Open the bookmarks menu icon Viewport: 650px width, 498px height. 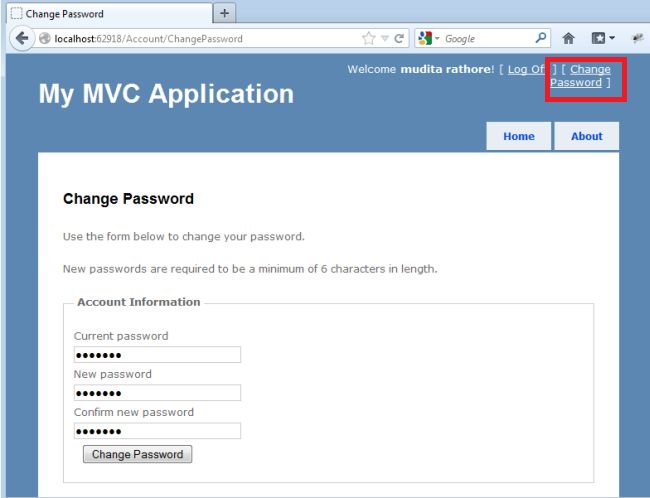tap(603, 39)
